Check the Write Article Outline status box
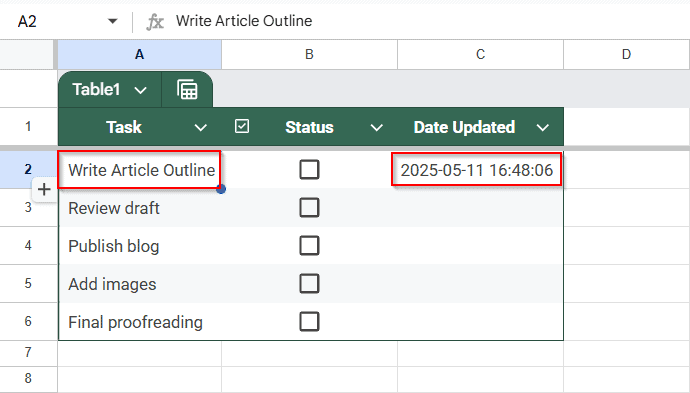 click(x=309, y=169)
